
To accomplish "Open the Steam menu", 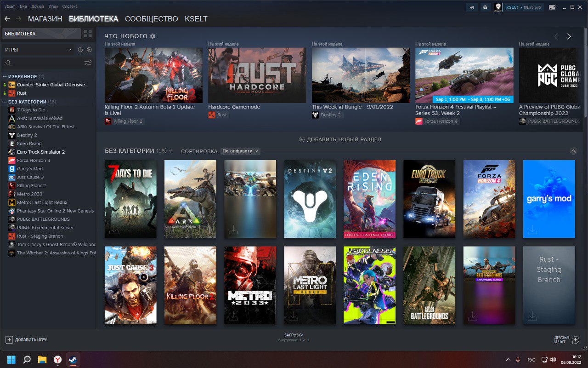I will coord(10,7).
